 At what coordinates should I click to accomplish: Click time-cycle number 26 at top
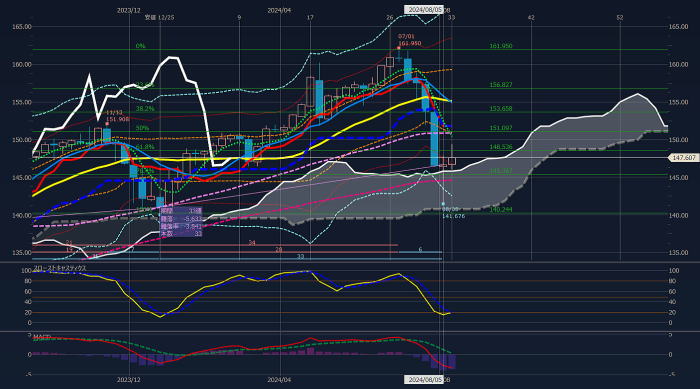(x=390, y=17)
